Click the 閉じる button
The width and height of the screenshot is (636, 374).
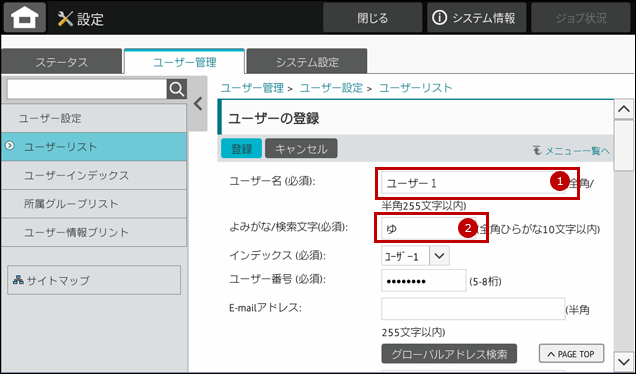pos(372,18)
